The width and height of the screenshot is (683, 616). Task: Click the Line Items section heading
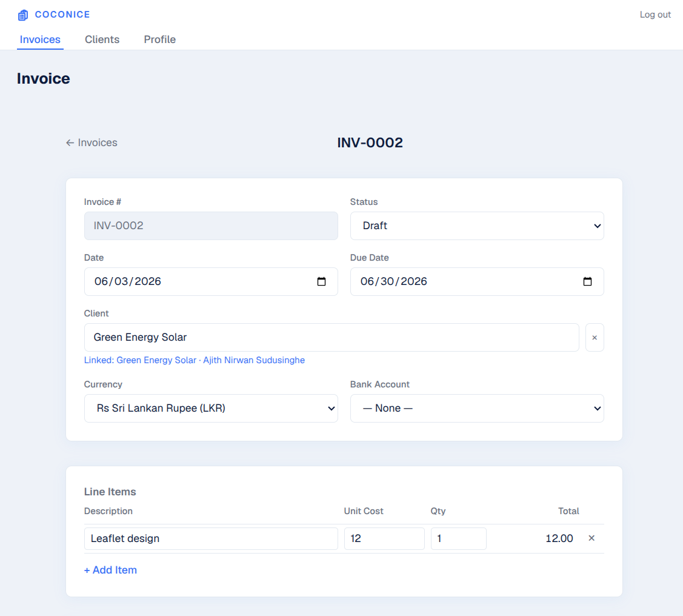pyautogui.click(x=110, y=492)
